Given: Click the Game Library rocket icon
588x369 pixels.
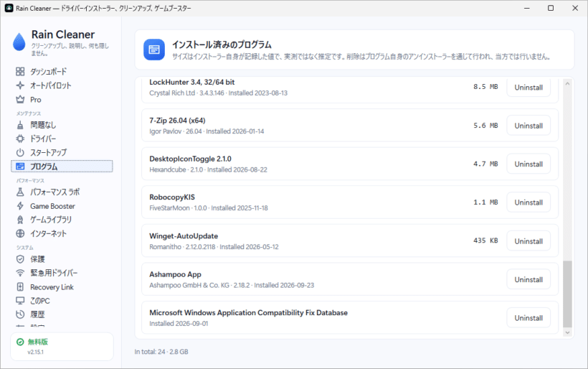Looking at the screenshot, I should (20, 220).
